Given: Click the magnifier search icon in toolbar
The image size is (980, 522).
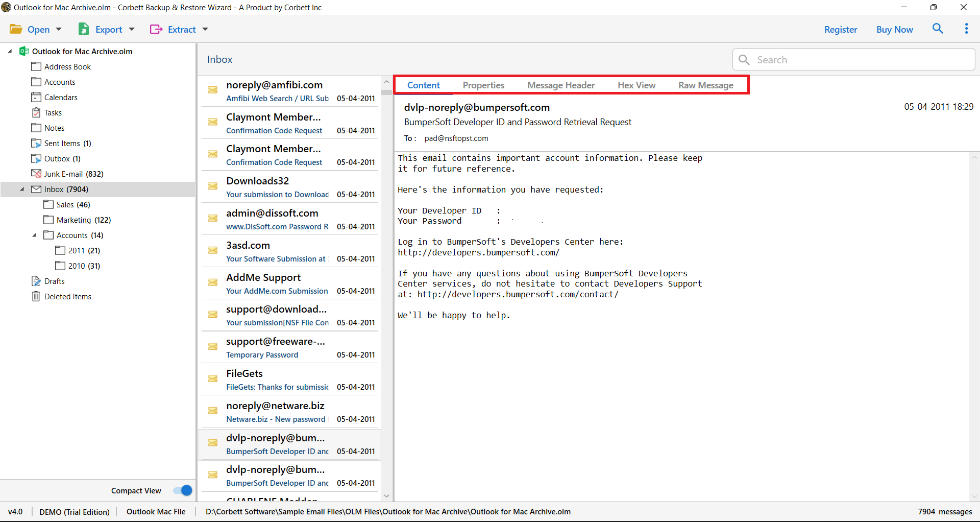Looking at the screenshot, I should pyautogui.click(x=938, y=29).
